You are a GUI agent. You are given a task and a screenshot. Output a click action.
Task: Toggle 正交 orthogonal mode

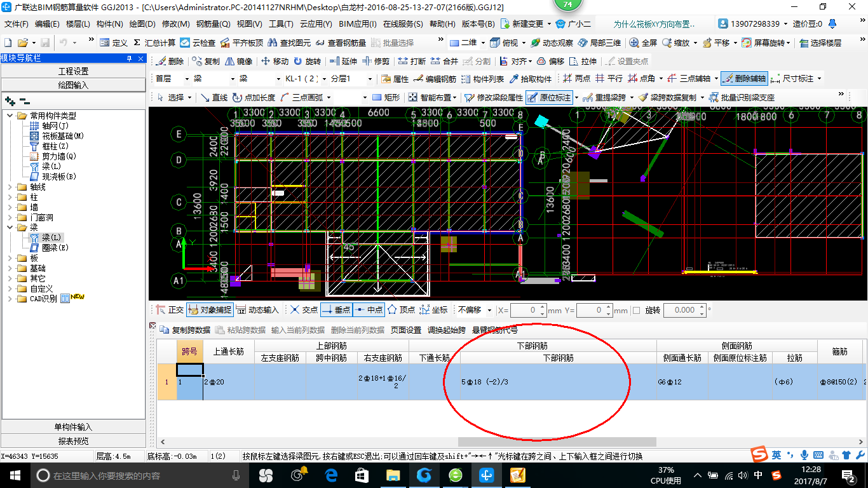tap(170, 310)
